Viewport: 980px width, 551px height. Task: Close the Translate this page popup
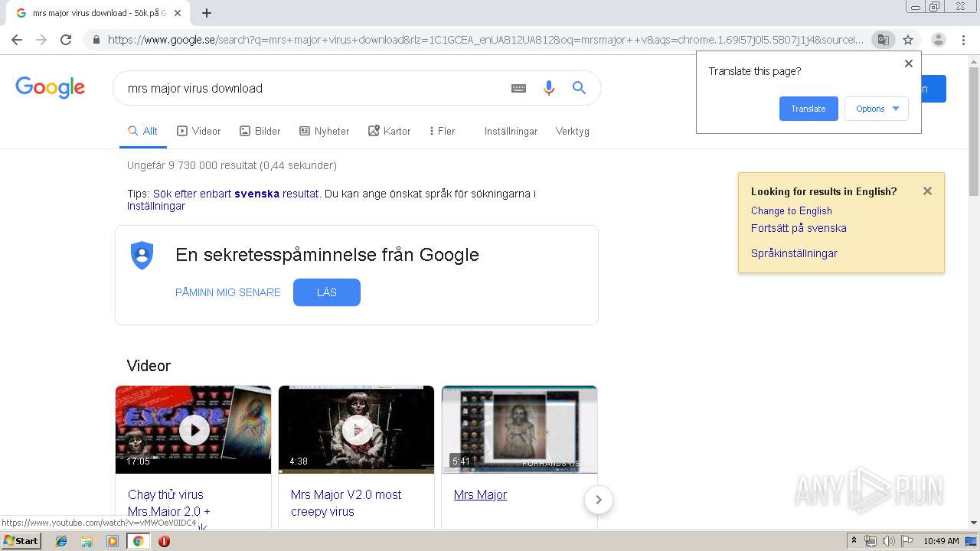tap(909, 64)
